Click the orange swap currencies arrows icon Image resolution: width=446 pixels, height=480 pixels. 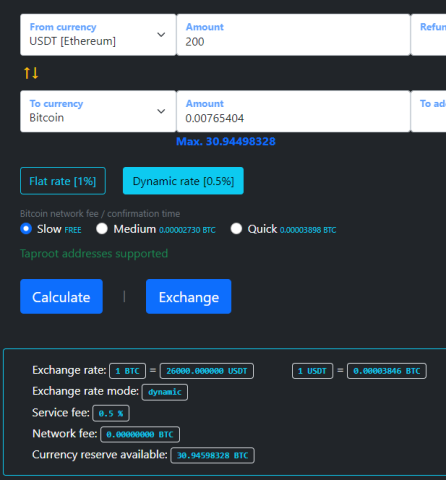31,73
